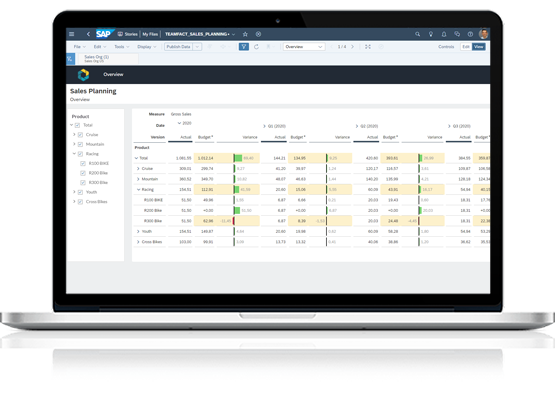Expand Q1 (2020) column
The width and height of the screenshot is (555, 394).
click(264, 126)
